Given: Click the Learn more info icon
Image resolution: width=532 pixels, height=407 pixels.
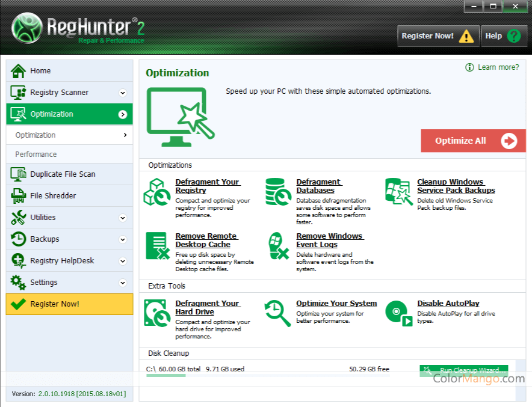Looking at the screenshot, I should pyautogui.click(x=469, y=67).
